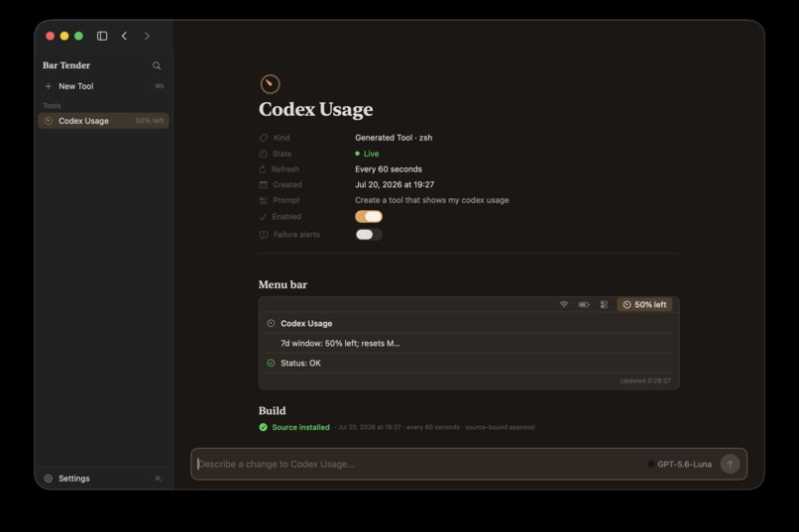Click the Kind tag icon
This screenshot has height=532, width=799.
[263, 138]
